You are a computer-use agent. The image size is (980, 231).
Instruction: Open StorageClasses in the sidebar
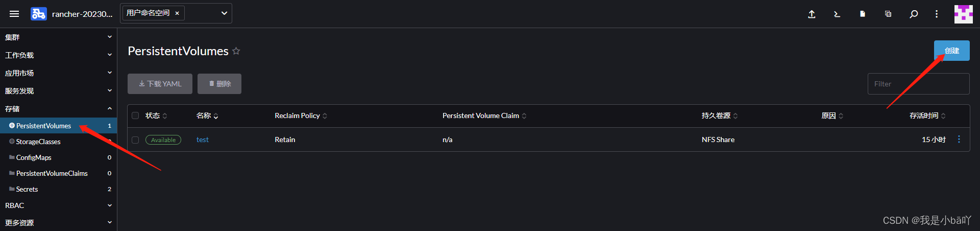pyautogui.click(x=38, y=142)
